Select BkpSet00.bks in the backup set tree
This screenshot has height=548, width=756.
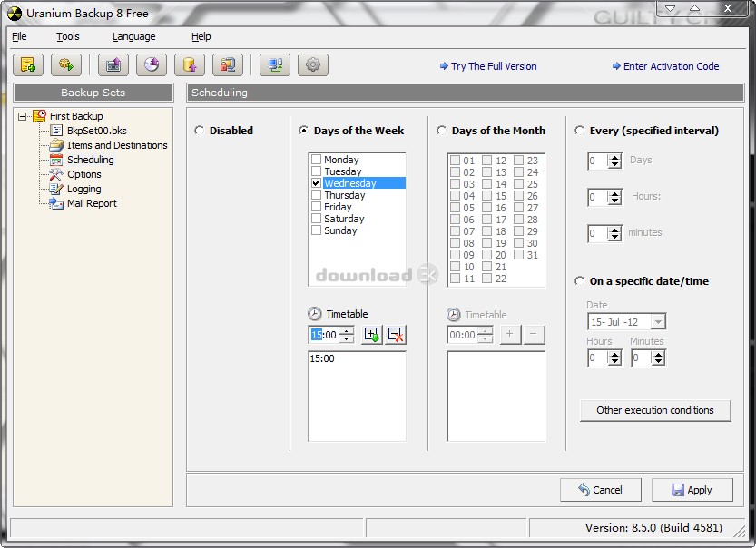click(x=97, y=131)
